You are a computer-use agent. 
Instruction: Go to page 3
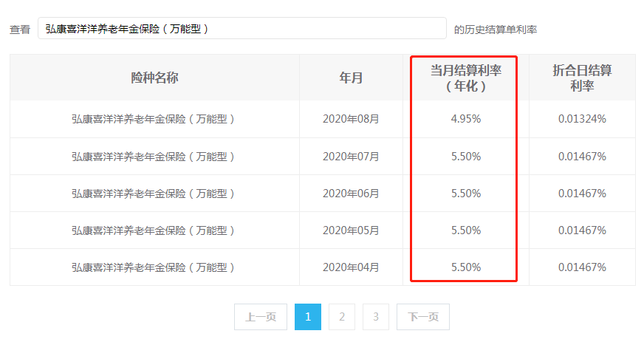(x=376, y=317)
